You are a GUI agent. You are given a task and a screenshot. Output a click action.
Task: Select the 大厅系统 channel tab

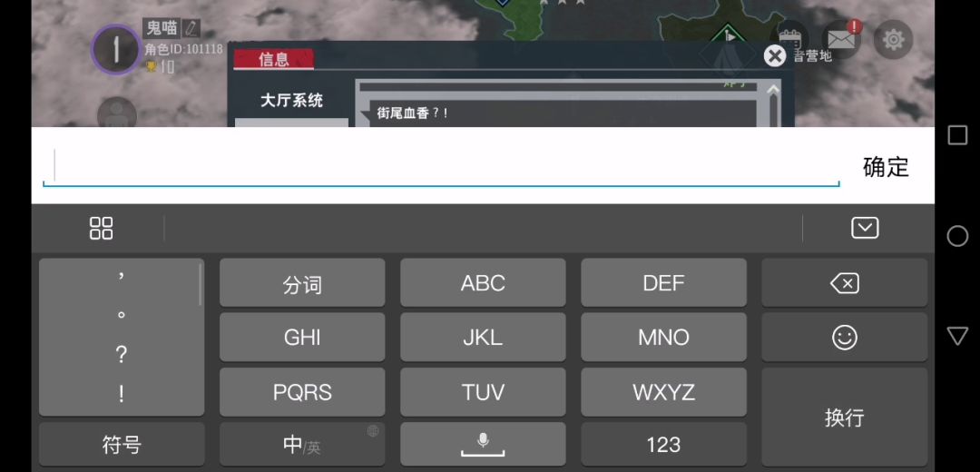click(291, 100)
